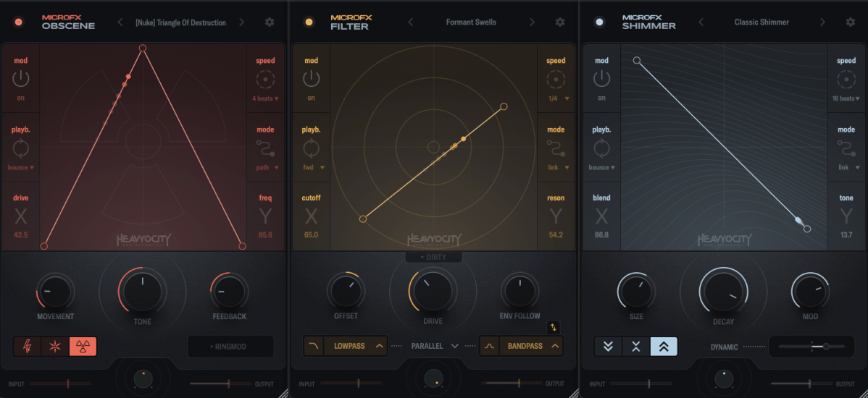Toggle the Obscene plugin power indicator

click(x=19, y=22)
